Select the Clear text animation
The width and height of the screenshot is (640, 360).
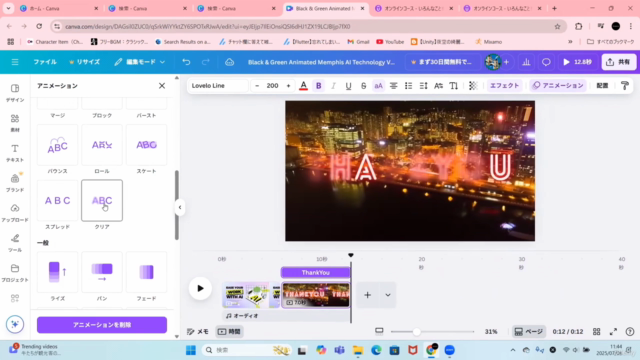[x=102, y=200]
